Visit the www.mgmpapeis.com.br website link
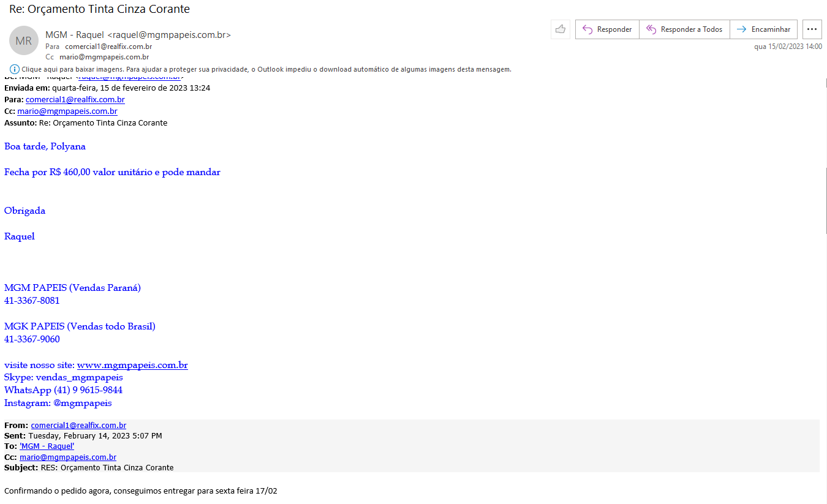The width and height of the screenshot is (827, 504). tap(132, 365)
